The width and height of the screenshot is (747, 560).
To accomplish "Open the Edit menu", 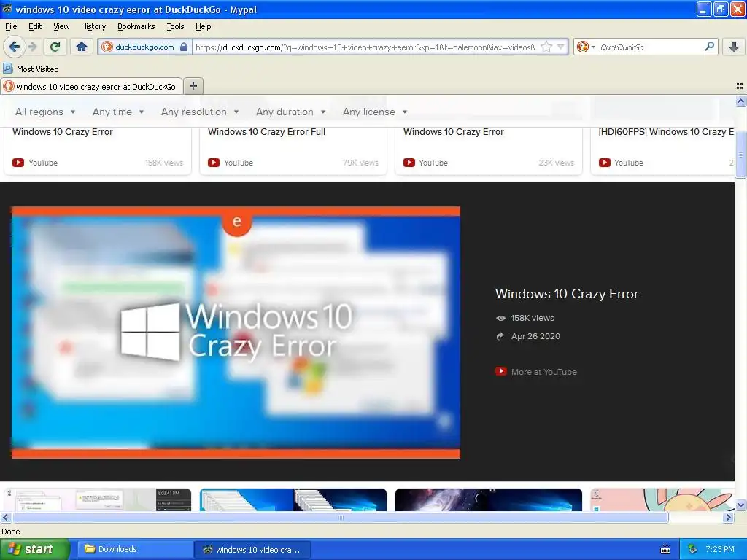I will click(x=35, y=26).
